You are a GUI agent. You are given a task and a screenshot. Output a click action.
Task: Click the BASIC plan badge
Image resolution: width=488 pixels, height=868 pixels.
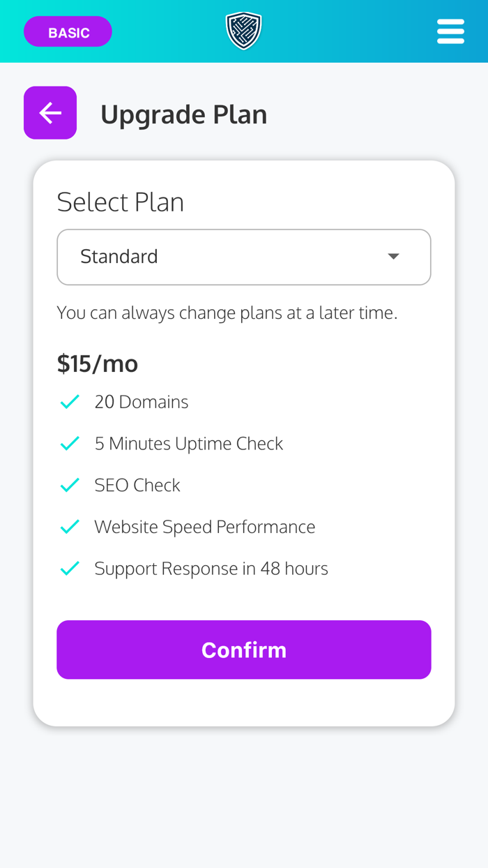[x=68, y=31]
